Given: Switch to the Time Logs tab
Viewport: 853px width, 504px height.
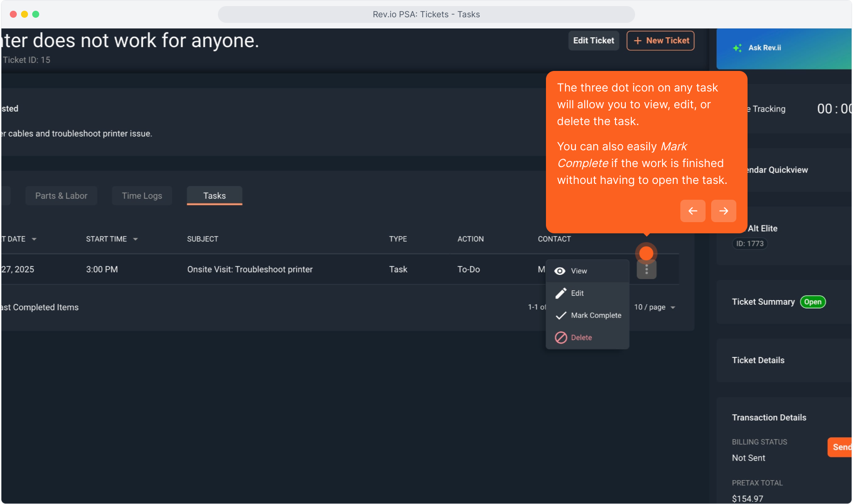Looking at the screenshot, I should point(142,196).
